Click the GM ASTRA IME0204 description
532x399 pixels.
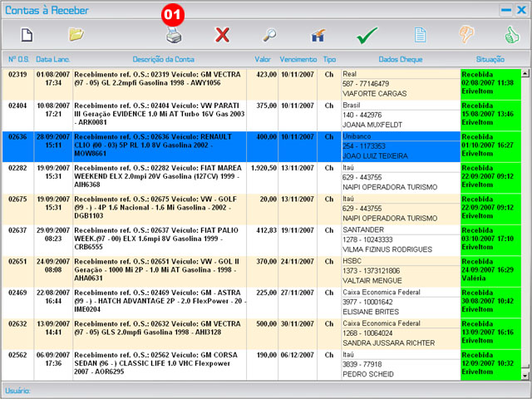pyautogui.click(x=160, y=301)
